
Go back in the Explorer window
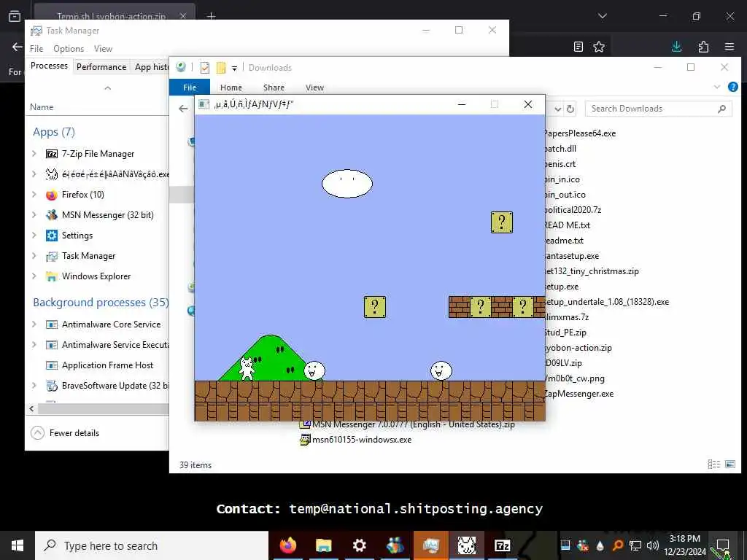pyautogui.click(x=183, y=109)
